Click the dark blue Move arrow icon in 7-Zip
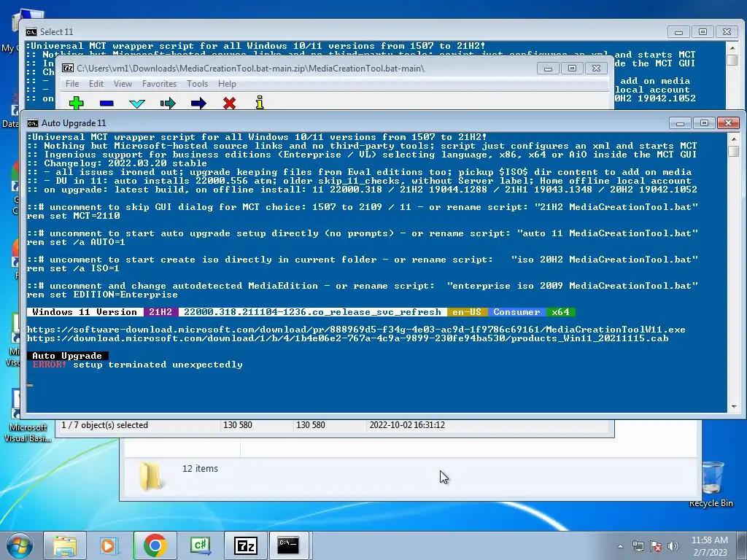 click(x=198, y=104)
